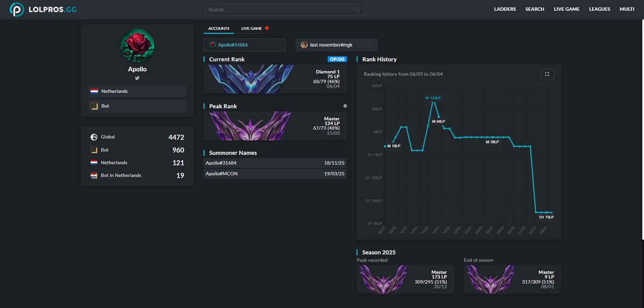Click the End of season Master emblem
The image size is (644, 308).
click(x=490, y=279)
